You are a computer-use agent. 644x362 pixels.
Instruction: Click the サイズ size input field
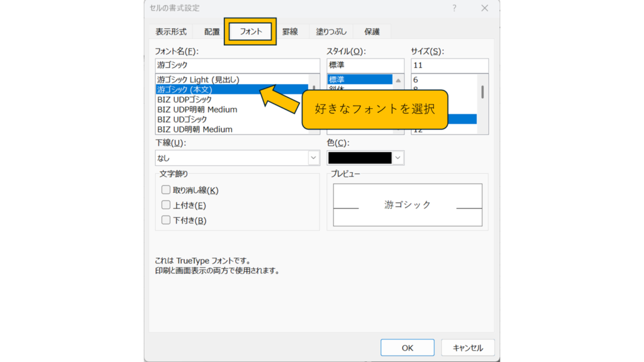(449, 65)
